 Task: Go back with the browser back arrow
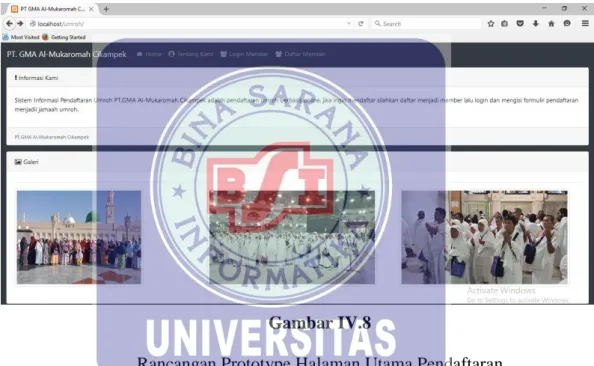[9, 23]
